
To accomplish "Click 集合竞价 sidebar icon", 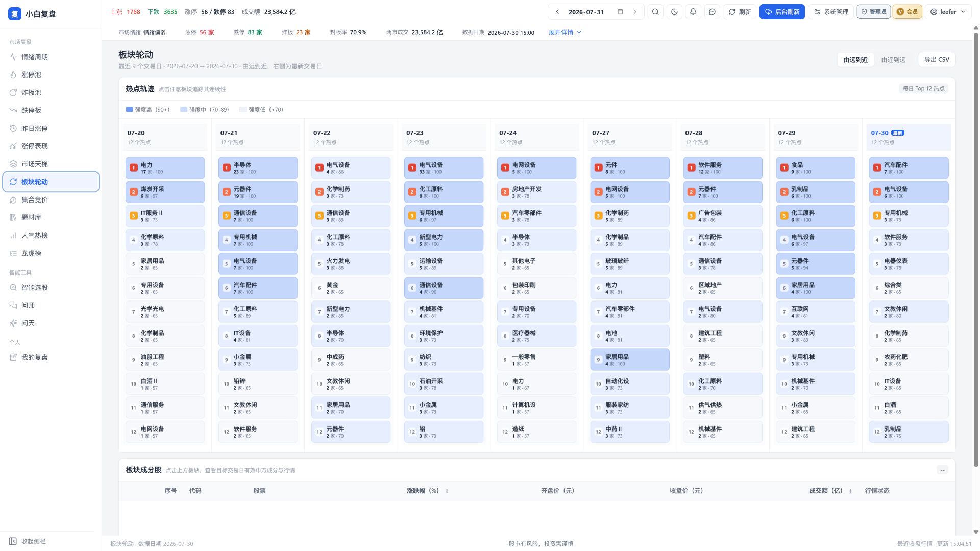I will pyautogui.click(x=13, y=199).
